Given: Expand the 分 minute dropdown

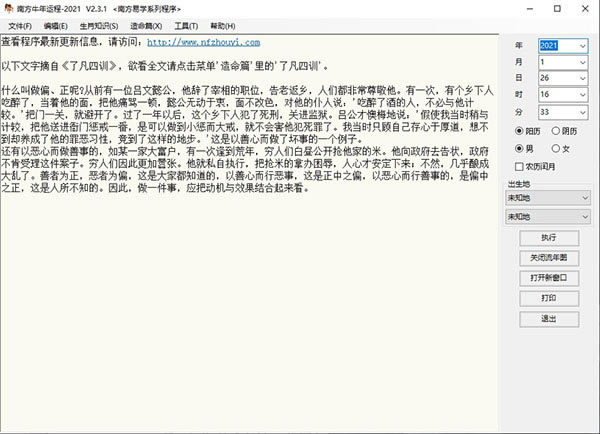Looking at the screenshot, I should pos(582,113).
